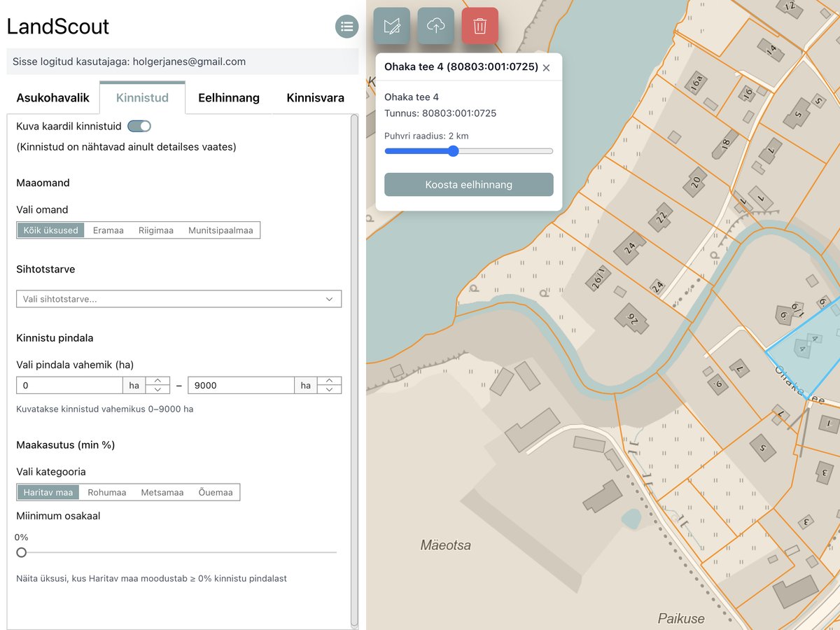This screenshot has width=840, height=630.
Task: Select Riigimaa ownership option
Action: coord(155,230)
